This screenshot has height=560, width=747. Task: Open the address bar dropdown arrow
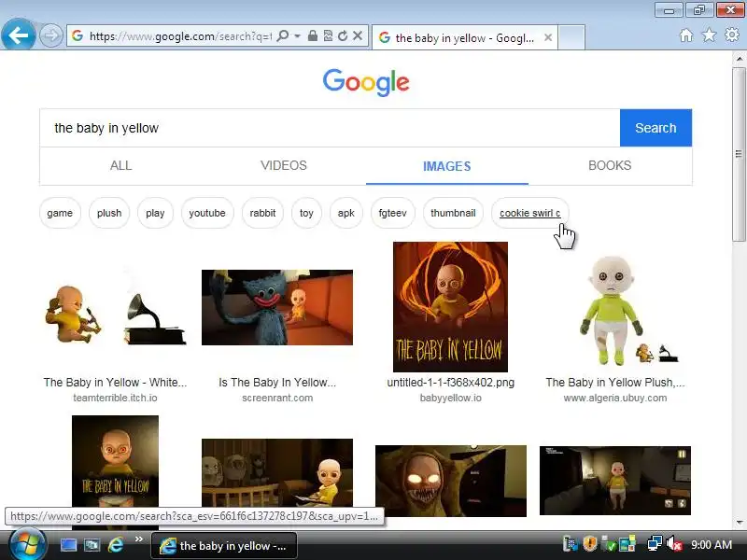297,35
